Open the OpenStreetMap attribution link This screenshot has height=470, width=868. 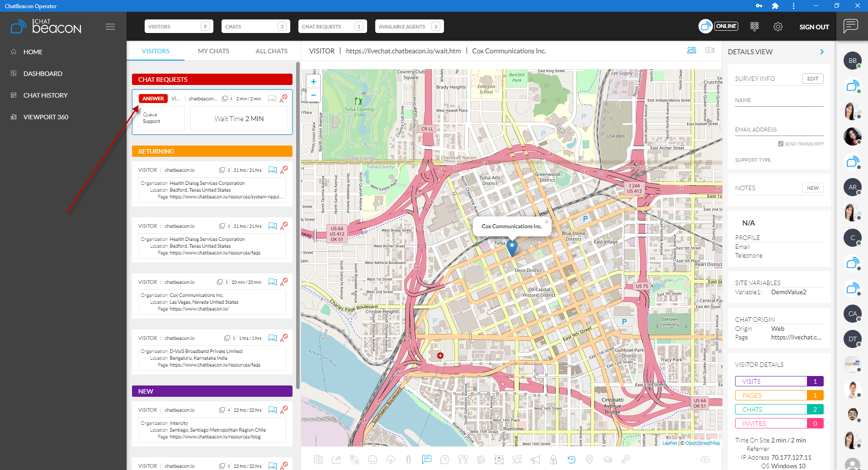703,443
